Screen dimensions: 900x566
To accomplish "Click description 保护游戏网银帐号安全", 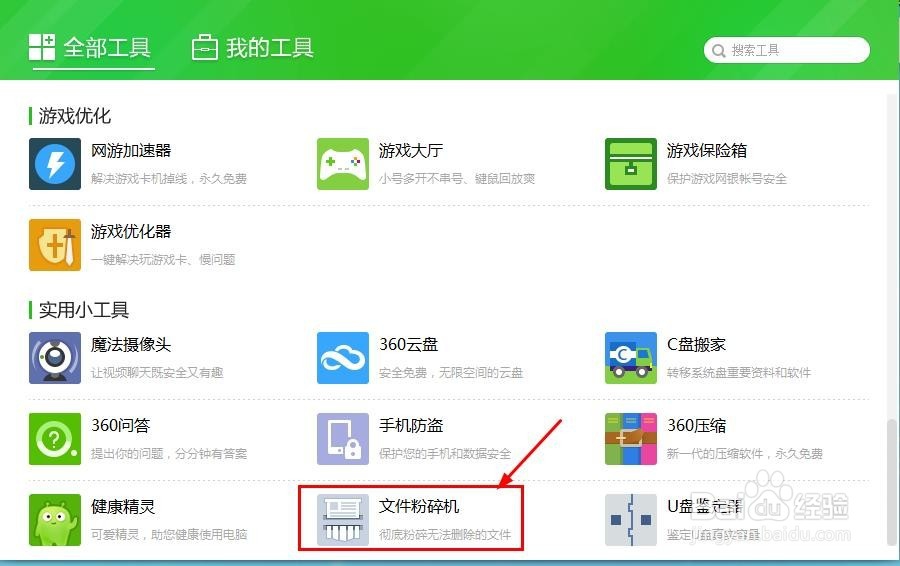I will (x=727, y=179).
